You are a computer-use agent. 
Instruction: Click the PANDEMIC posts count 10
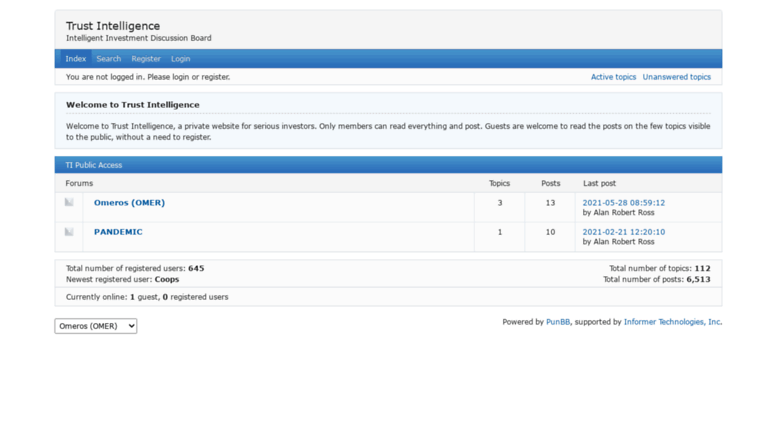[550, 232]
